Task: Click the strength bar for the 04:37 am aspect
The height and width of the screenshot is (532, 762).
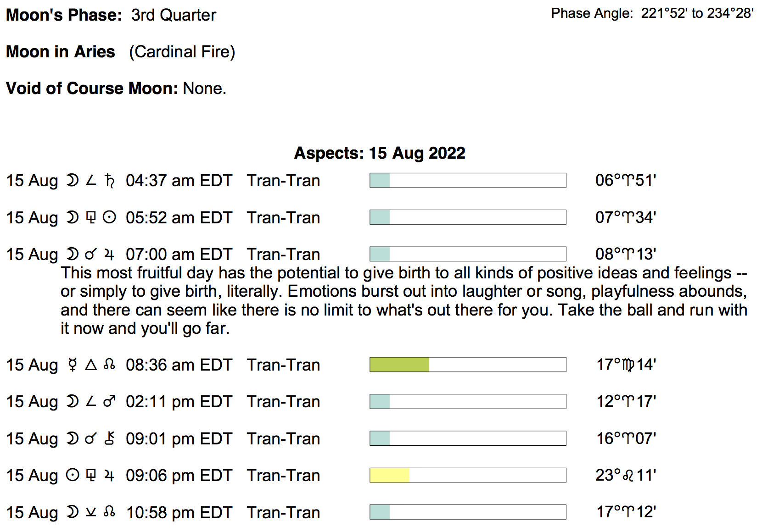Action: pyautogui.click(x=468, y=180)
